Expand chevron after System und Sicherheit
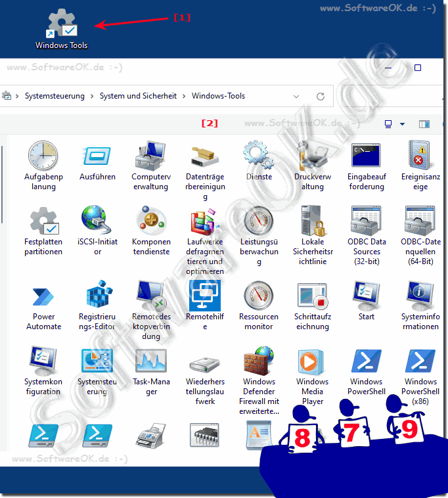This screenshot has width=448, height=498. (x=184, y=96)
